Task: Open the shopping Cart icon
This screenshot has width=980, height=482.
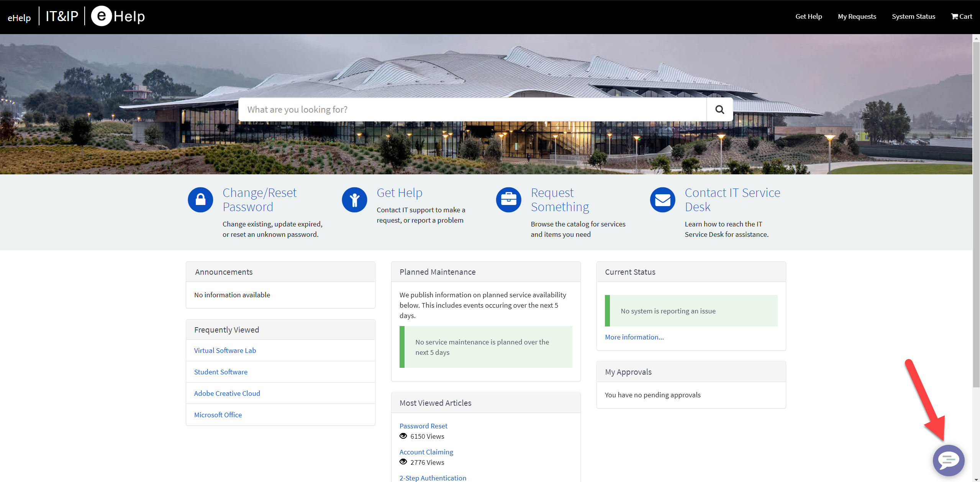Action: pyautogui.click(x=961, y=16)
